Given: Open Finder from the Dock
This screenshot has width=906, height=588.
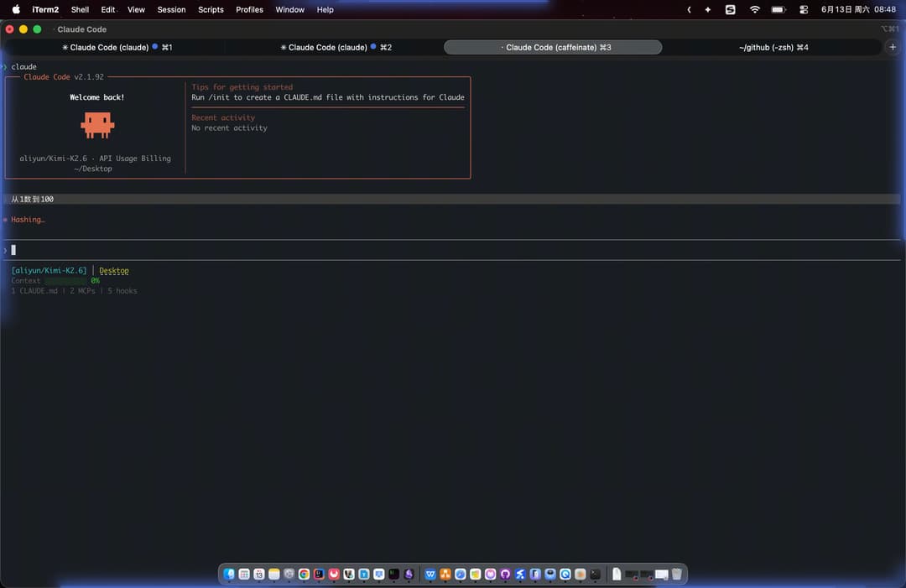Looking at the screenshot, I should (229, 574).
